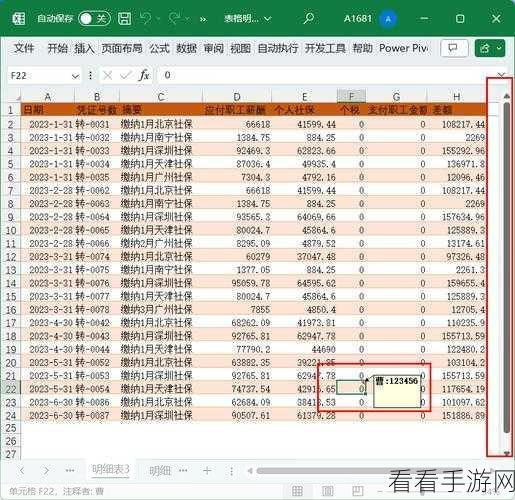
Task: Open the A1681 account avatar
Action: tap(388, 19)
